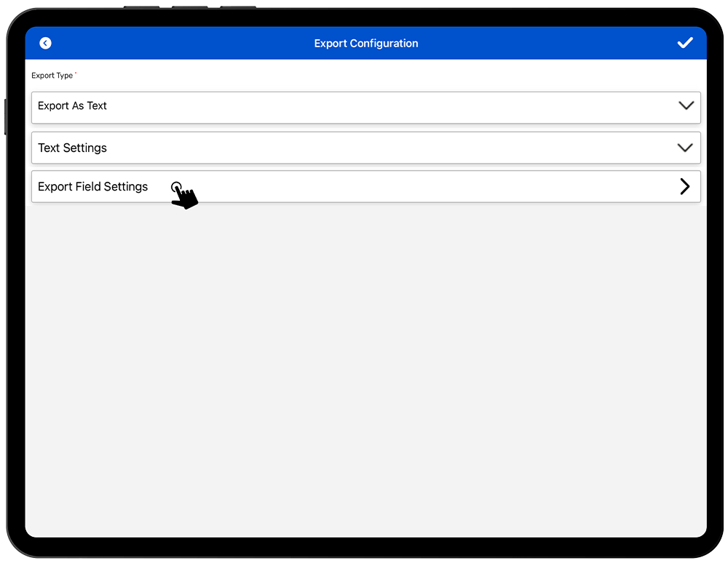Click the down chevron on Text Settings

click(684, 148)
